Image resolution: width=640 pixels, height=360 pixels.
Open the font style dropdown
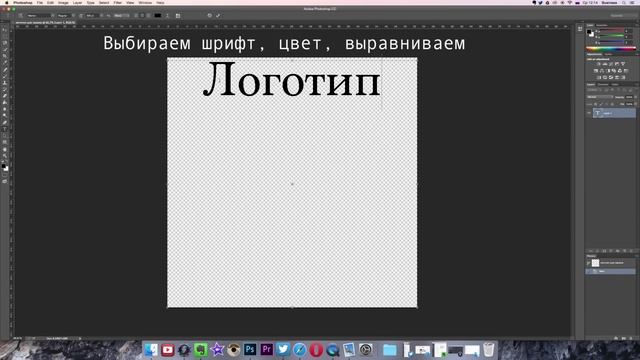coord(66,16)
